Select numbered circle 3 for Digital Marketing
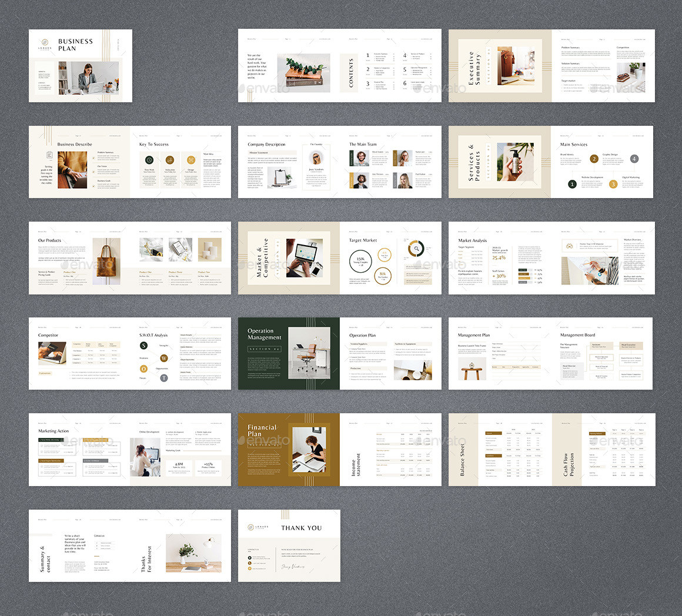This screenshot has width=682, height=616. 613,184
